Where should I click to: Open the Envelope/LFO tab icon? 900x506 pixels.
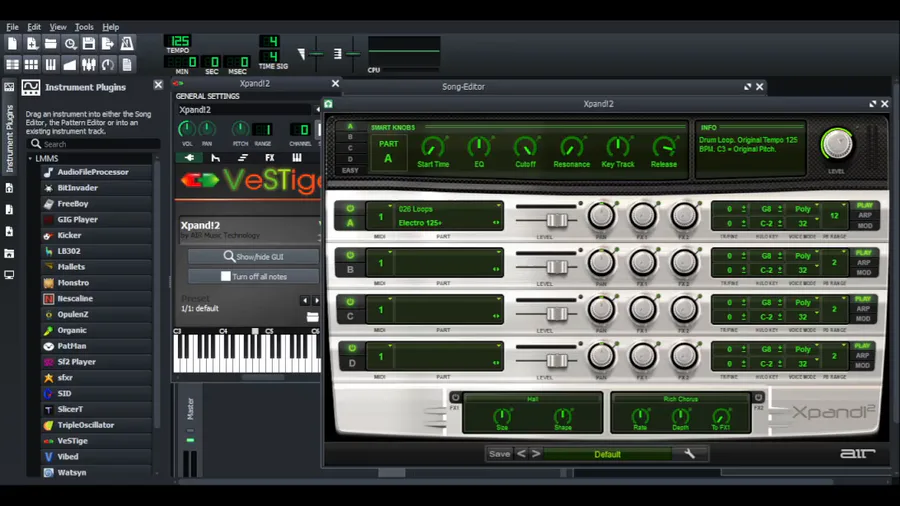click(216, 158)
